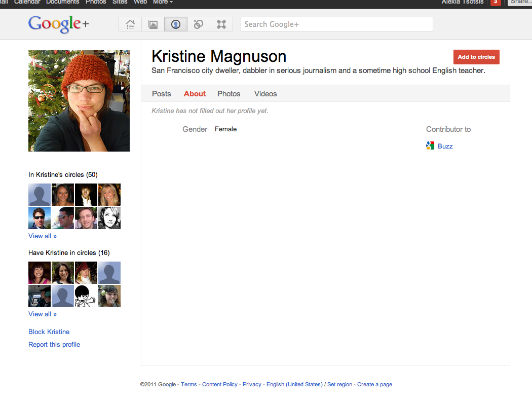Click the Add to circles button

476,57
